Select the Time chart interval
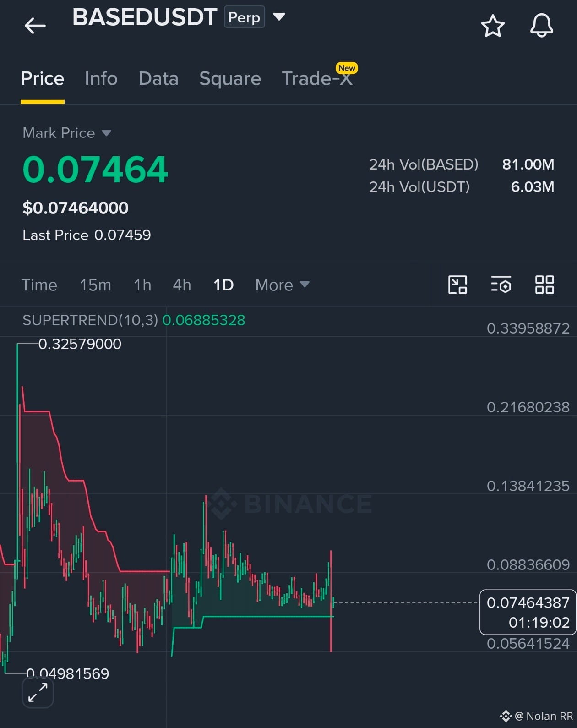 39,285
